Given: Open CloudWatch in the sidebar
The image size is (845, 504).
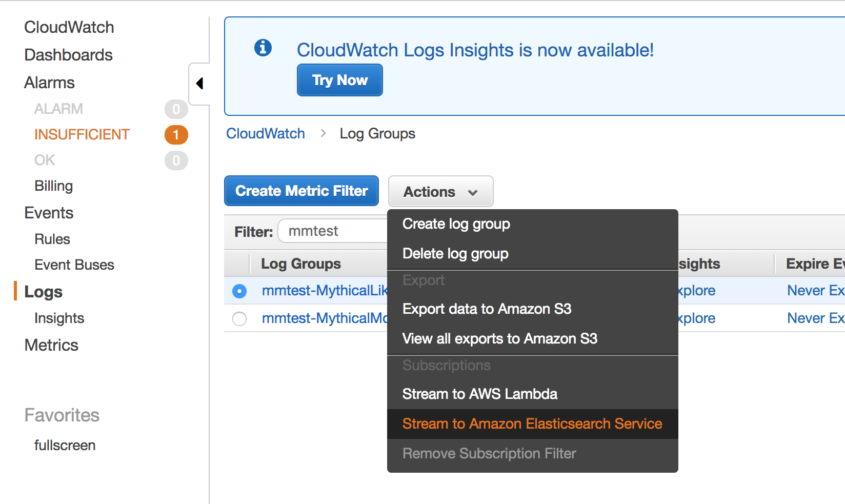Looking at the screenshot, I should [x=69, y=27].
